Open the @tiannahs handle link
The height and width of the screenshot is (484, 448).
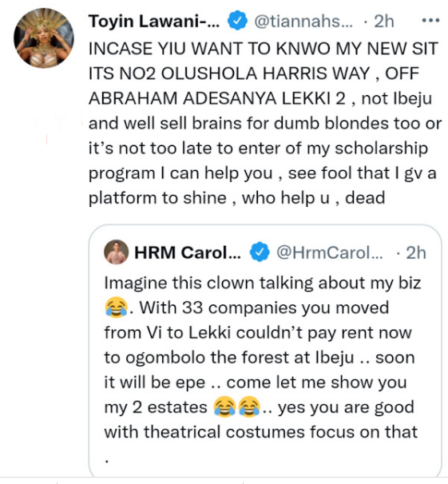click(x=303, y=22)
